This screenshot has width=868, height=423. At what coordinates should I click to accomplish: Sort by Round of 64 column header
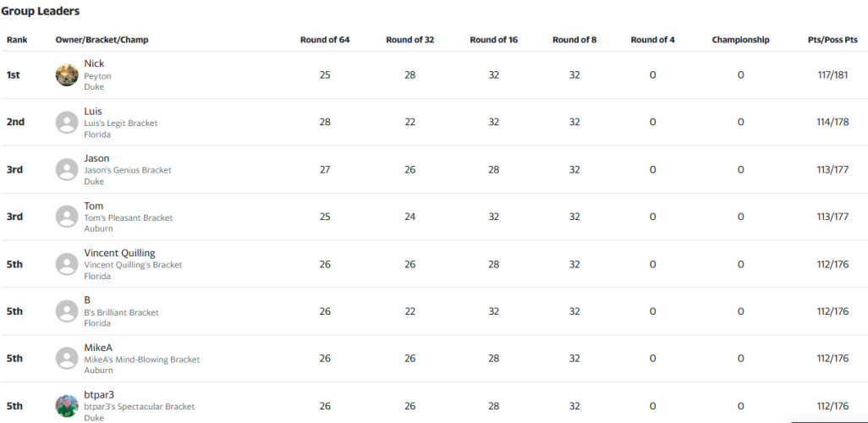(x=325, y=40)
